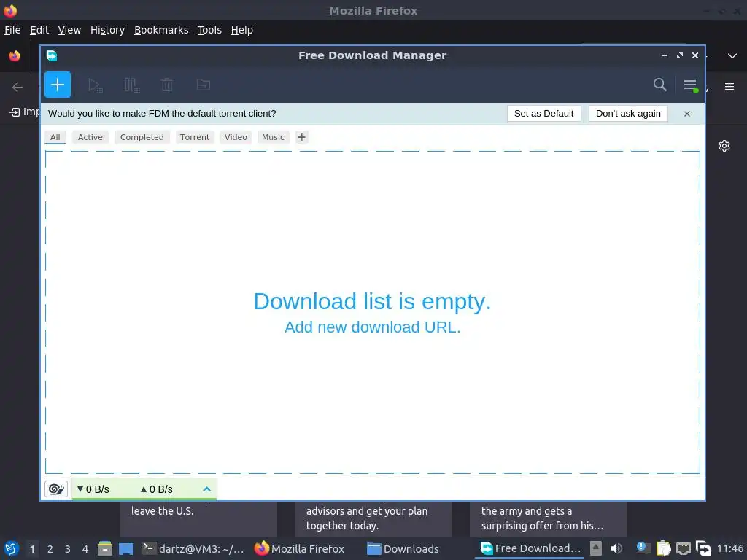Open the Firefox Bookmarks menu
Screen dimensions: 747x560
[x=161, y=30]
